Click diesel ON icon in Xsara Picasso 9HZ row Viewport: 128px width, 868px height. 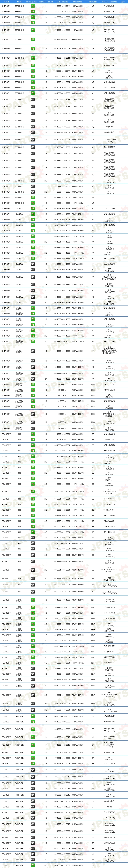[33, 414]
